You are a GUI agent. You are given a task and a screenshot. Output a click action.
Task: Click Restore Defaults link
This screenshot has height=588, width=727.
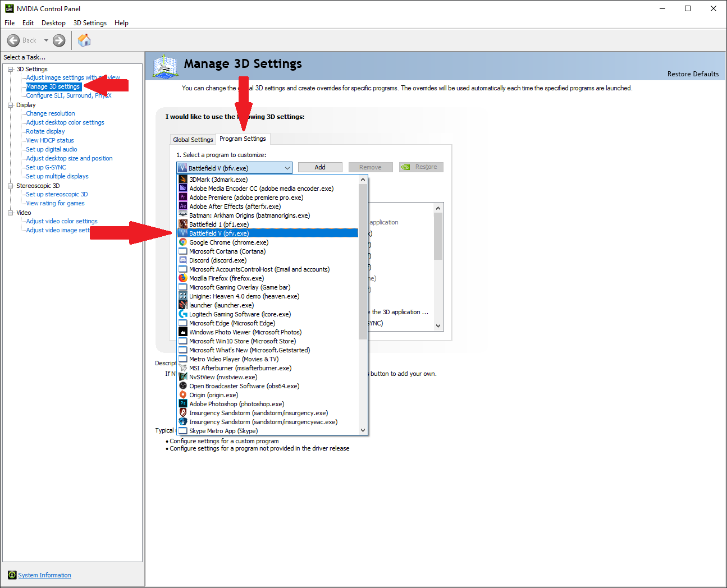pyautogui.click(x=693, y=74)
